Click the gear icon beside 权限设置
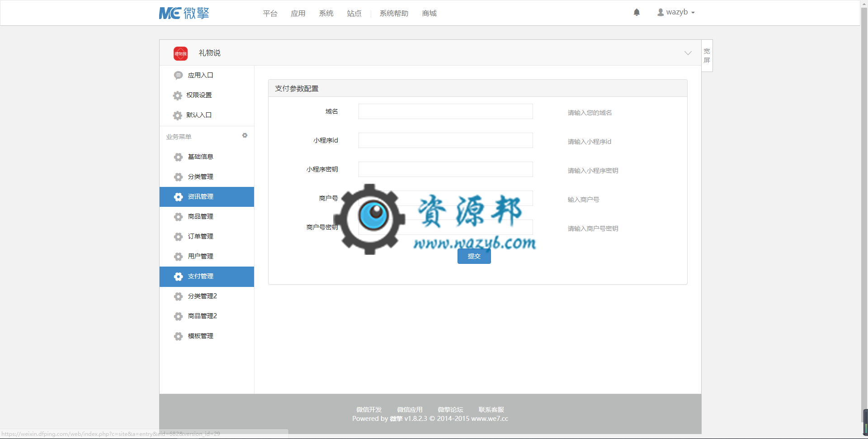 pyautogui.click(x=178, y=95)
